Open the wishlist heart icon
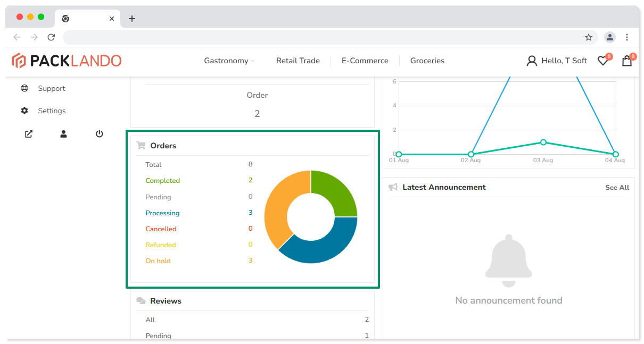The width and height of the screenshot is (644, 344). coord(602,61)
